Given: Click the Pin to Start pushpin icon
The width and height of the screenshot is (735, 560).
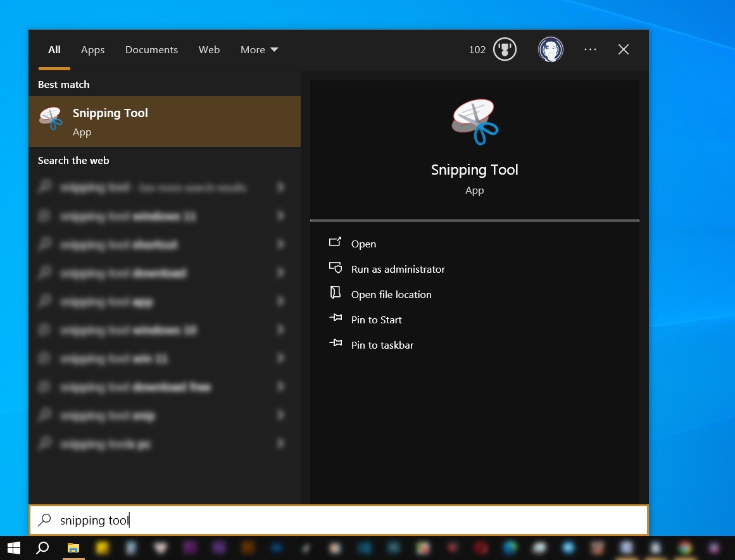Looking at the screenshot, I should pos(336,318).
